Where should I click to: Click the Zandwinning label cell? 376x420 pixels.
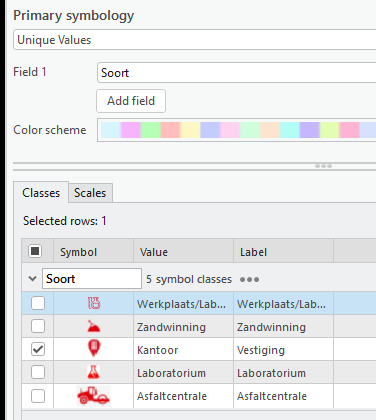tap(283, 327)
